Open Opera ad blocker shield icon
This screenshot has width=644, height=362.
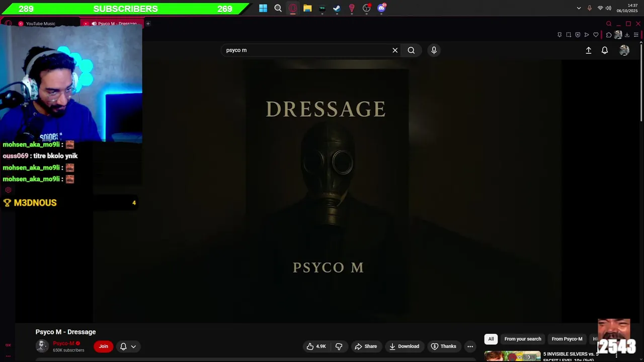[x=578, y=35]
